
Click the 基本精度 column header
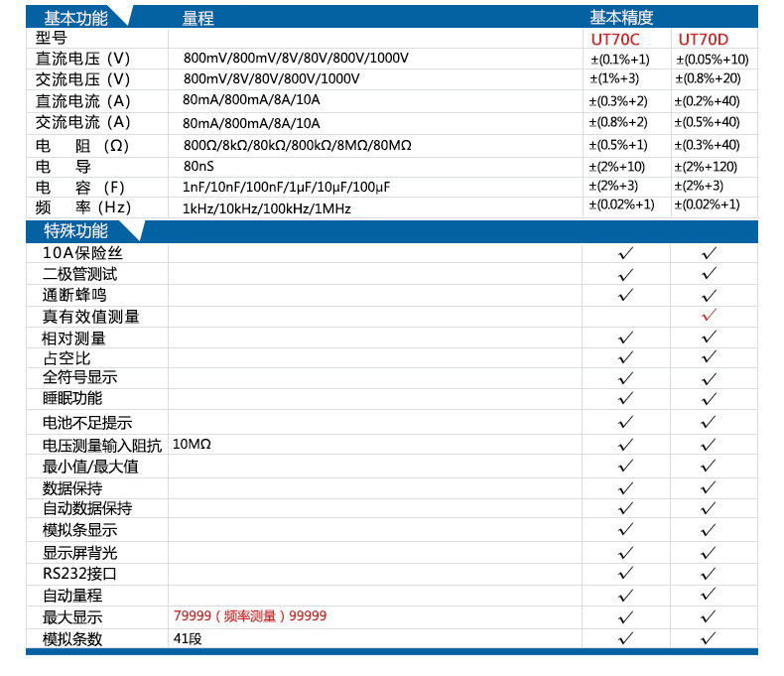621,18
